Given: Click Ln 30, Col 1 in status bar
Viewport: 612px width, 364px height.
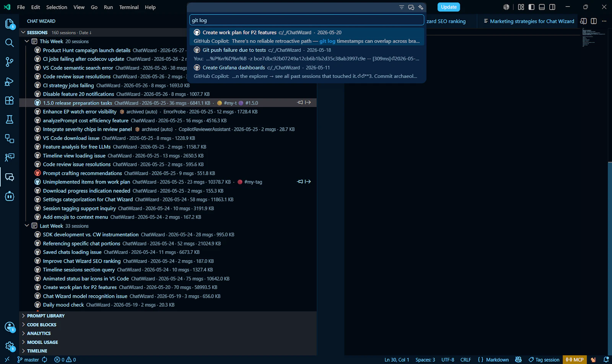Looking at the screenshot, I should pos(397,360).
